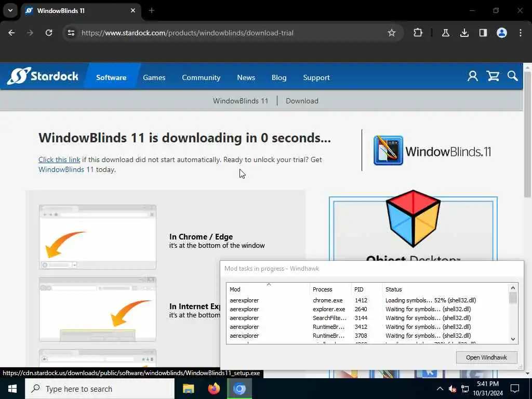Open a new browser tab
This screenshot has width=532, height=399.
(152, 10)
